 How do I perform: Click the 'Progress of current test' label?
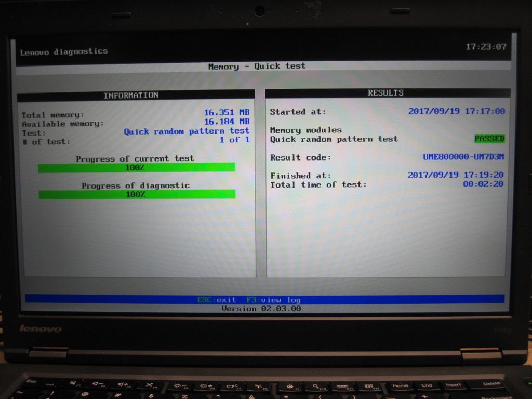[x=135, y=158]
